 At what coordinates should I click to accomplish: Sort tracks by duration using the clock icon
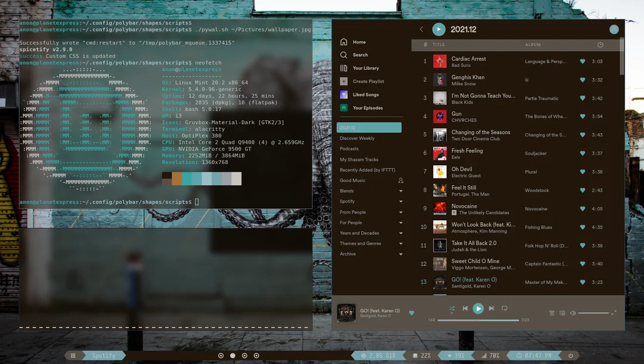[601, 44]
